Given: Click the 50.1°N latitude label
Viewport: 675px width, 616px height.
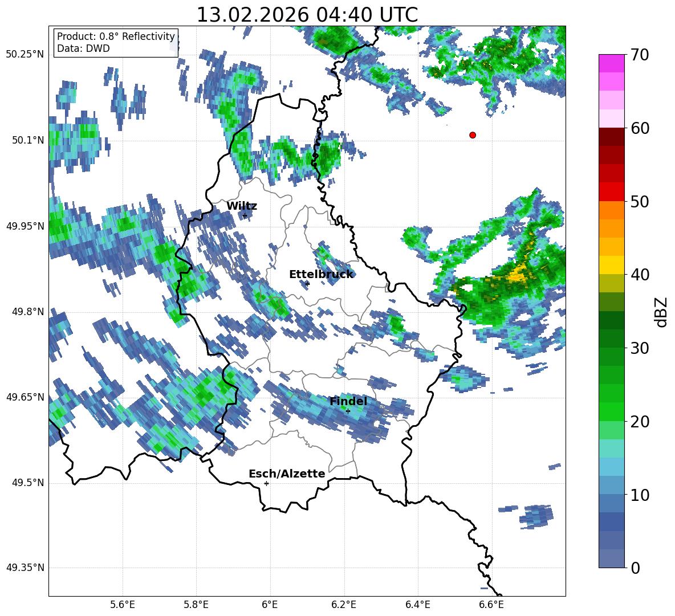Looking at the screenshot, I should click(28, 140).
